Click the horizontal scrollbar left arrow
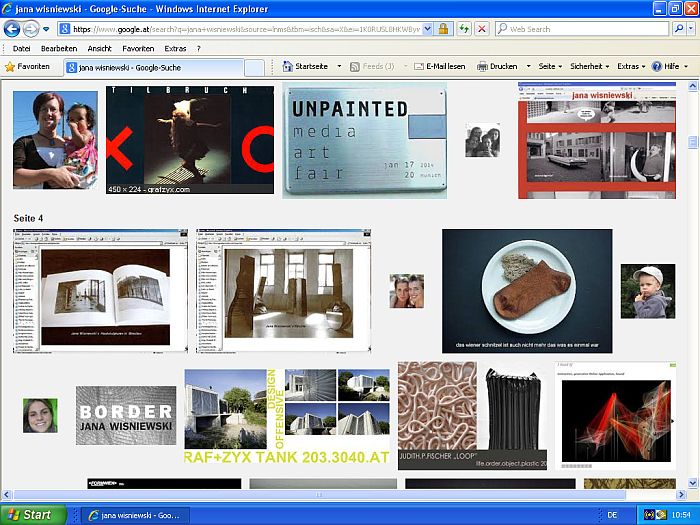This screenshot has height=525, width=700. [x=6, y=495]
